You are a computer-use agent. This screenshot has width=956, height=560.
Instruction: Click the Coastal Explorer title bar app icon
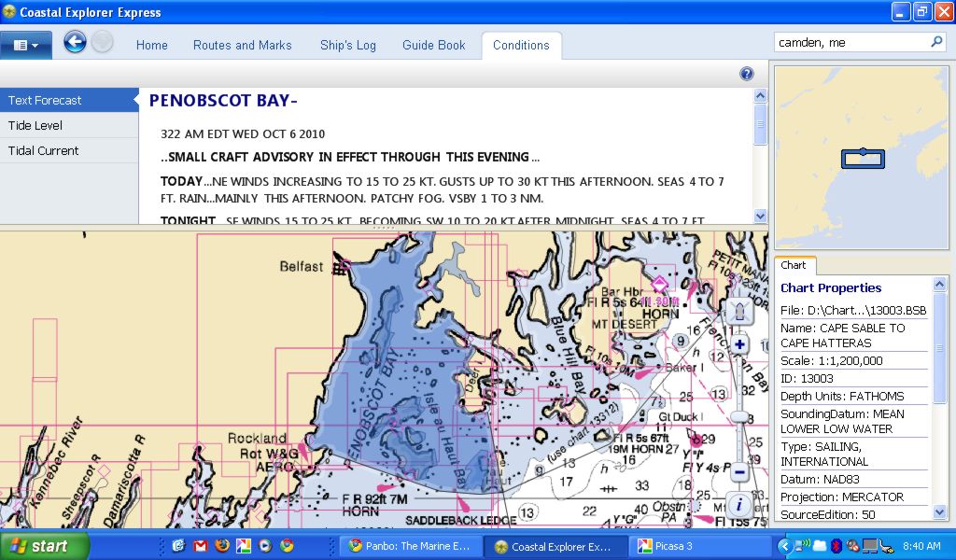pos(9,11)
